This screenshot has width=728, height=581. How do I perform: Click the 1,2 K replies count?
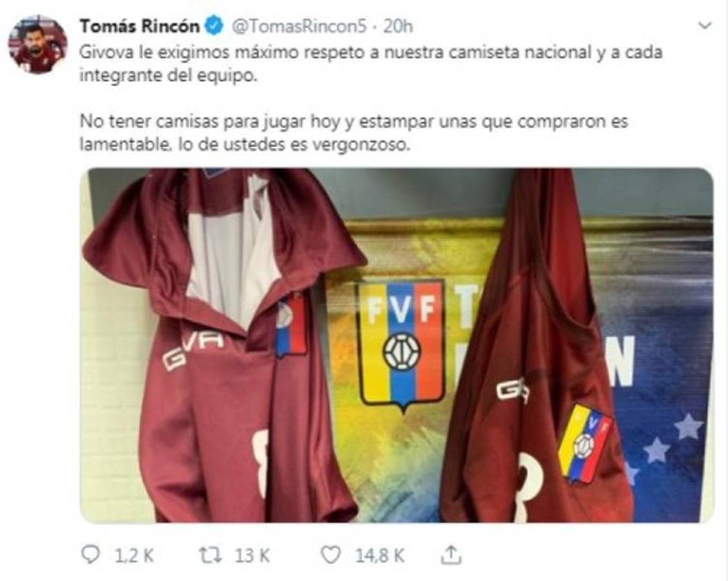coord(134,555)
